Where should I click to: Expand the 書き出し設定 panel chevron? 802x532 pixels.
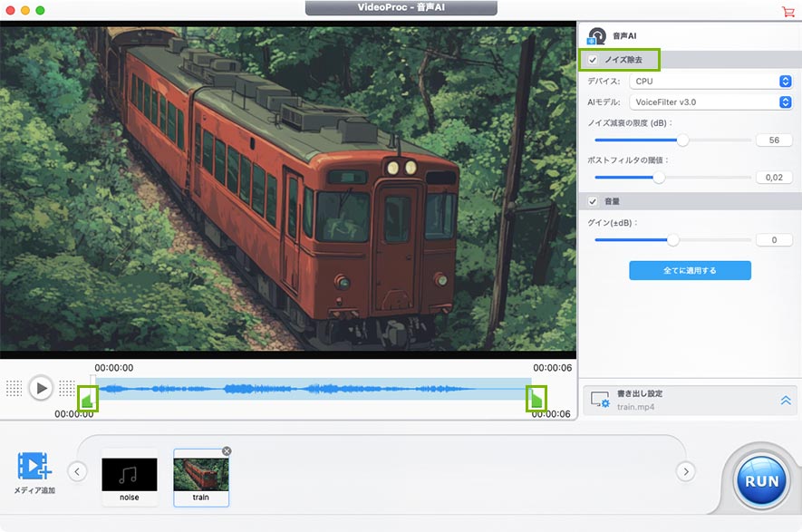pyautogui.click(x=786, y=400)
